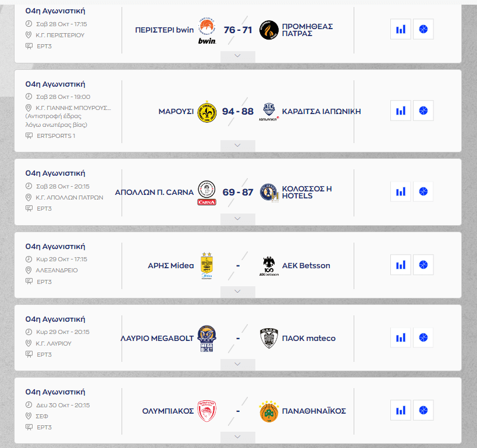The height and width of the screenshot is (448, 477).
Task: Expand details for Maroussi 94-88 game
Action: [x=237, y=145]
